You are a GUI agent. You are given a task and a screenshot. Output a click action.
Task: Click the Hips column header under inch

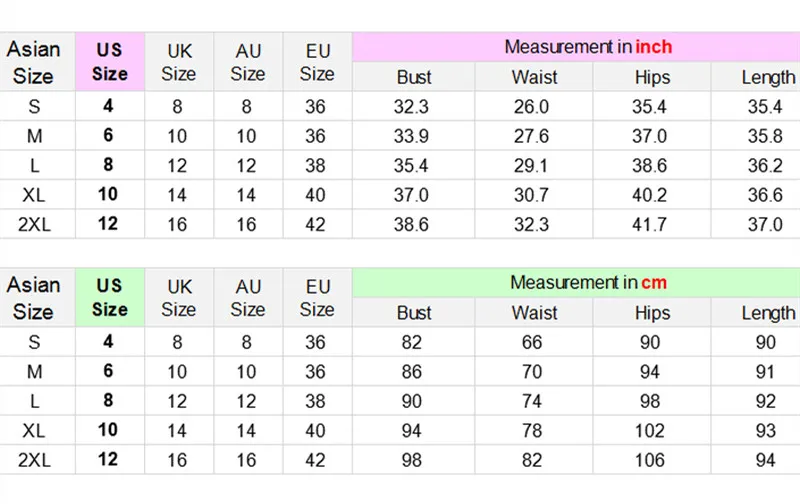pos(651,77)
